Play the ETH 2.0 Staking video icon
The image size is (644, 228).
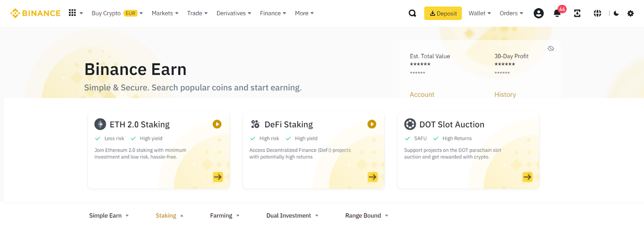(218, 124)
